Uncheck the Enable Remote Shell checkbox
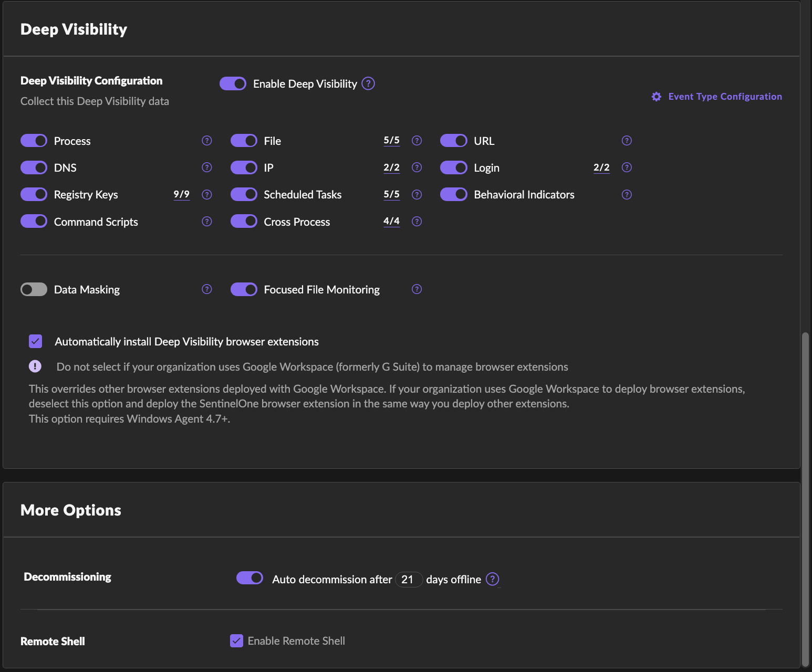Image resolution: width=812 pixels, height=672 pixels. click(x=236, y=640)
